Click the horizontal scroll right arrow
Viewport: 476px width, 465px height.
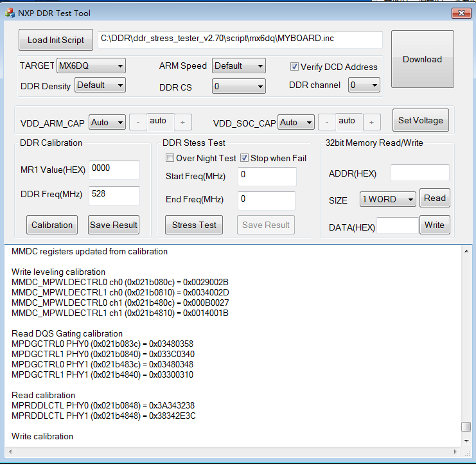coord(455,452)
